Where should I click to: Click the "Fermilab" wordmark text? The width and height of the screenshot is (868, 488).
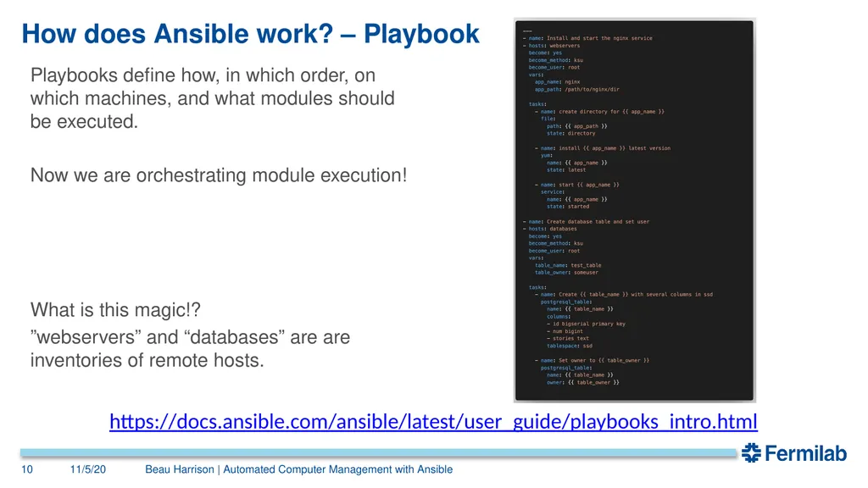[805, 453]
